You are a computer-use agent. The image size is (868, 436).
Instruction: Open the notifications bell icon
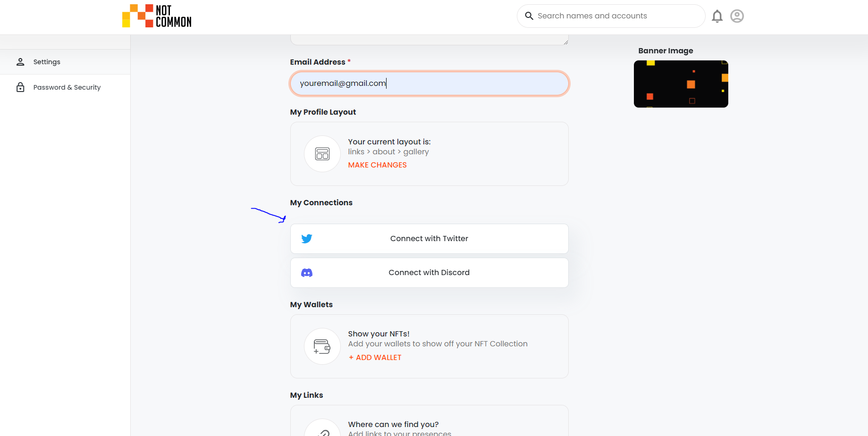[717, 16]
